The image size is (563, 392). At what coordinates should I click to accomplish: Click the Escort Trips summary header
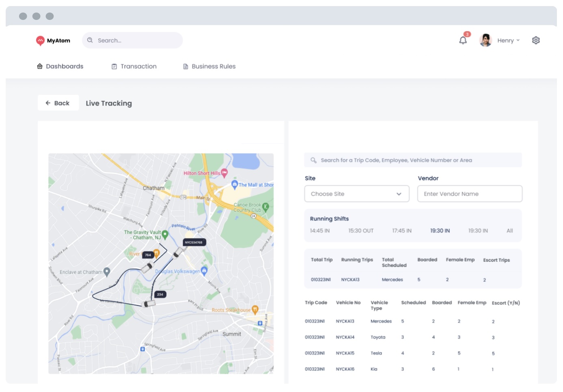click(x=496, y=260)
